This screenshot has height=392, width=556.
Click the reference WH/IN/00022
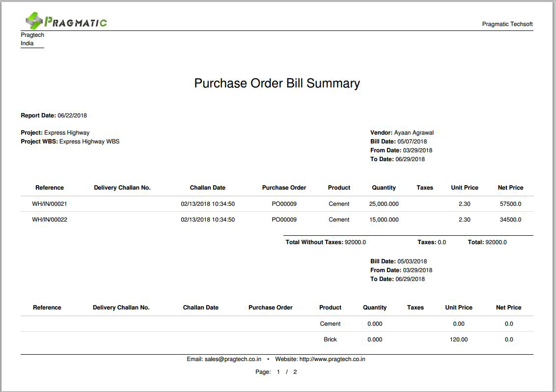click(50, 220)
